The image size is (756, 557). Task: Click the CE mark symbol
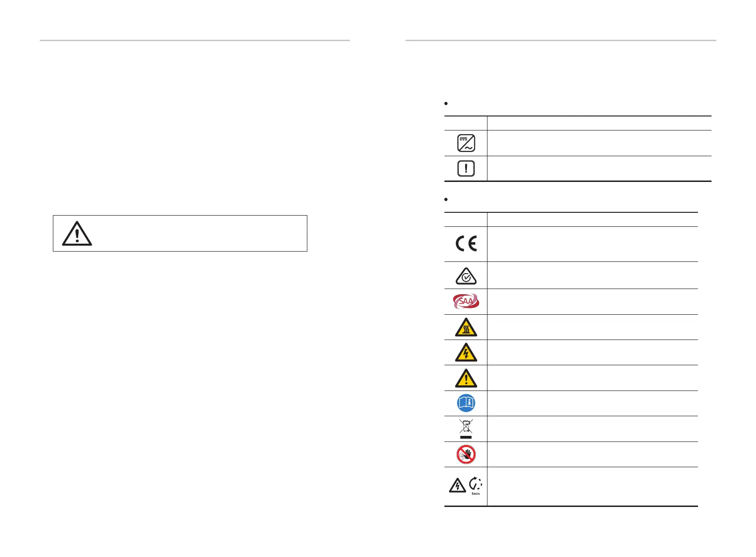click(x=466, y=244)
